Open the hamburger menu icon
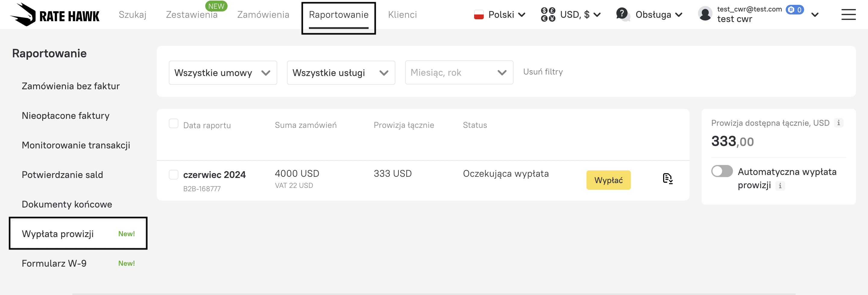 (x=848, y=15)
